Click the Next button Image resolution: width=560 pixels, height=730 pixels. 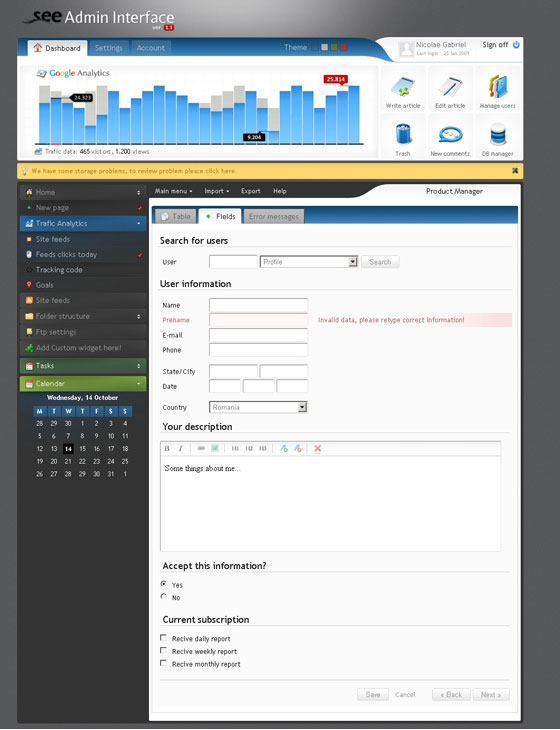[491, 694]
